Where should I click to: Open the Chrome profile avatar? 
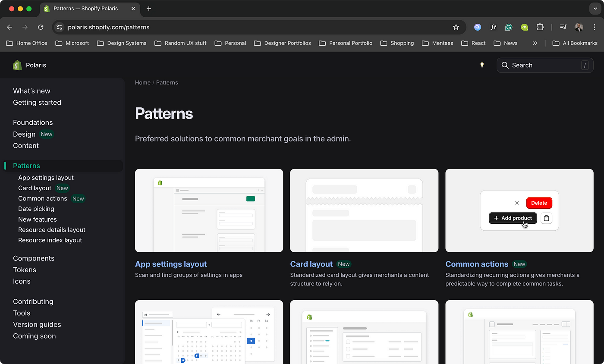click(x=579, y=27)
